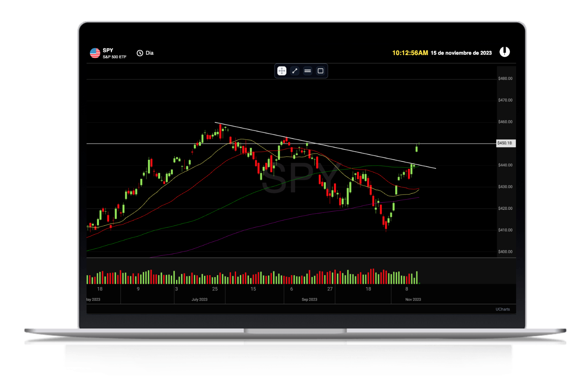585x392 pixels.
Task: Click the US flag icon beside SPY
Action: (x=95, y=52)
